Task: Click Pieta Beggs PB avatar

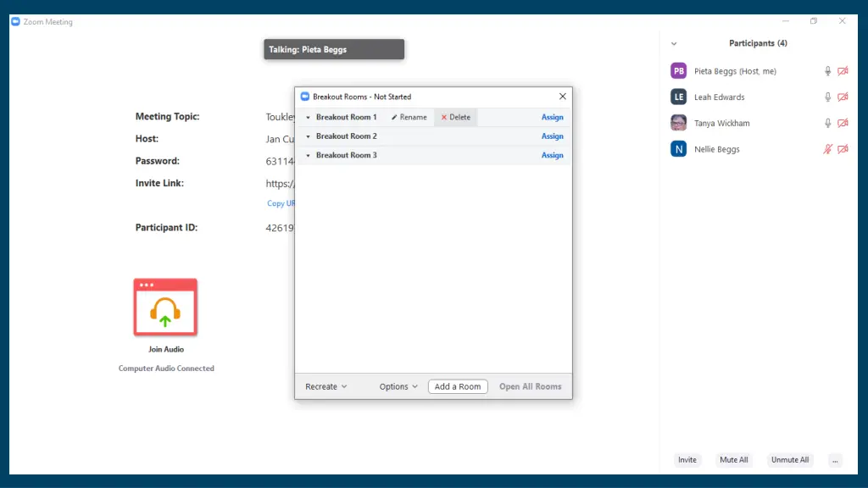Action: pyautogui.click(x=679, y=71)
